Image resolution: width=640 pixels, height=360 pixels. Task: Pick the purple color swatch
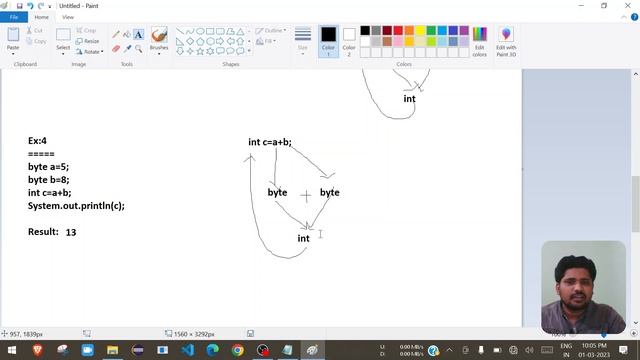[464, 30]
